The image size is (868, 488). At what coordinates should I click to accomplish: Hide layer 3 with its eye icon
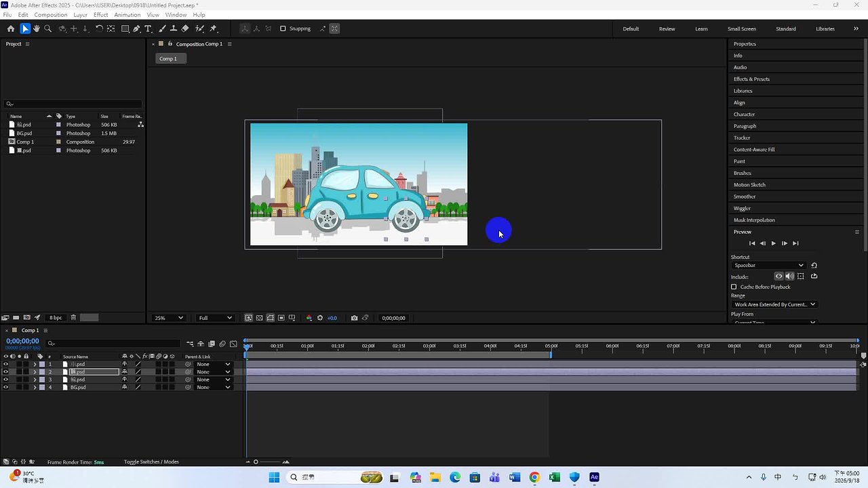[5, 380]
